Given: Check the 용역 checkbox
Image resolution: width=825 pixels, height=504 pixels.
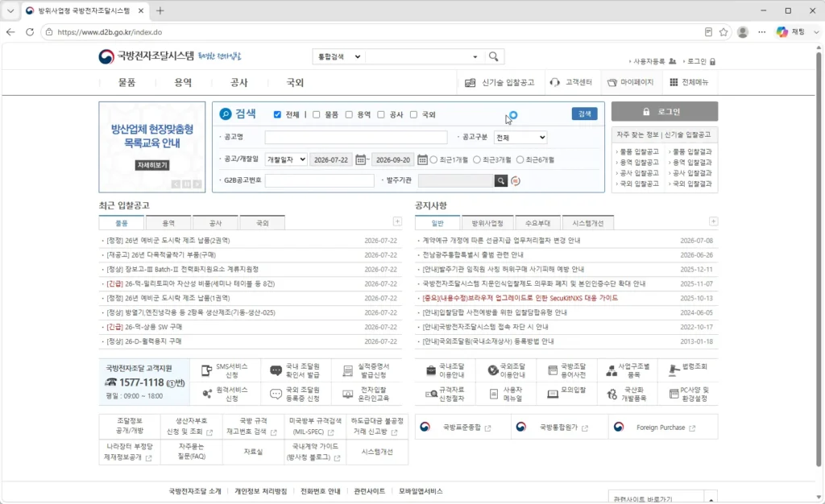Looking at the screenshot, I should (x=349, y=114).
